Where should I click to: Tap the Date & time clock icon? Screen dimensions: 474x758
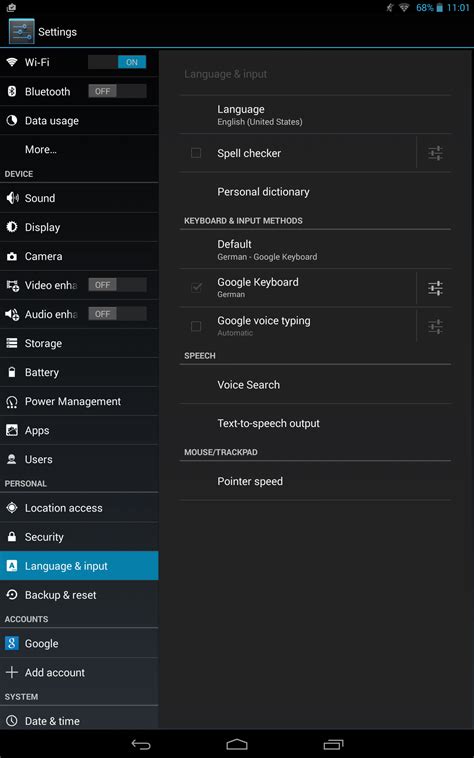pos(12,721)
